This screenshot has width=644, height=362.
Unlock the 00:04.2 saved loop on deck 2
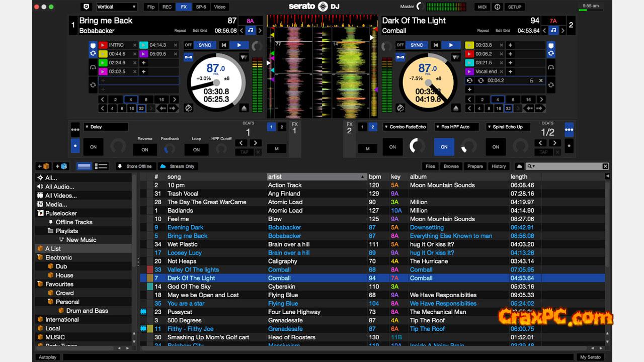coord(531,80)
